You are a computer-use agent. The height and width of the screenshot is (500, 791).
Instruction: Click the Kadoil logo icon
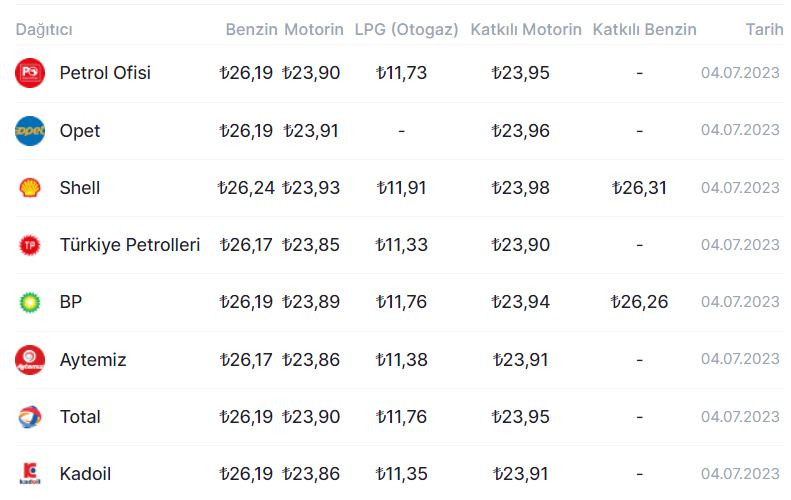click(x=30, y=474)
